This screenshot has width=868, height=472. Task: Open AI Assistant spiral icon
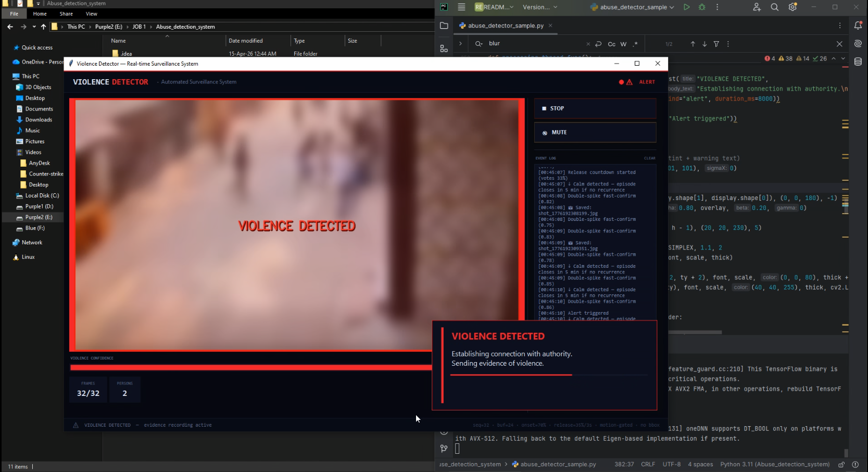pos(858,44)
